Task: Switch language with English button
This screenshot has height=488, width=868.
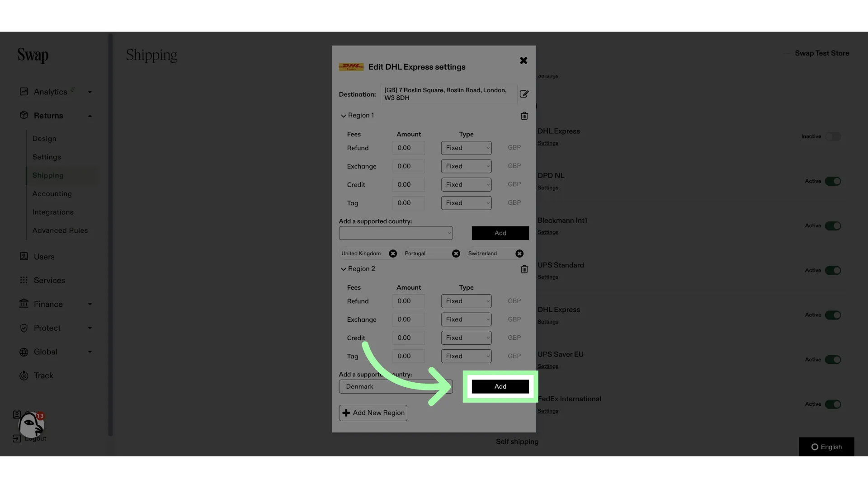Action: 826,447
